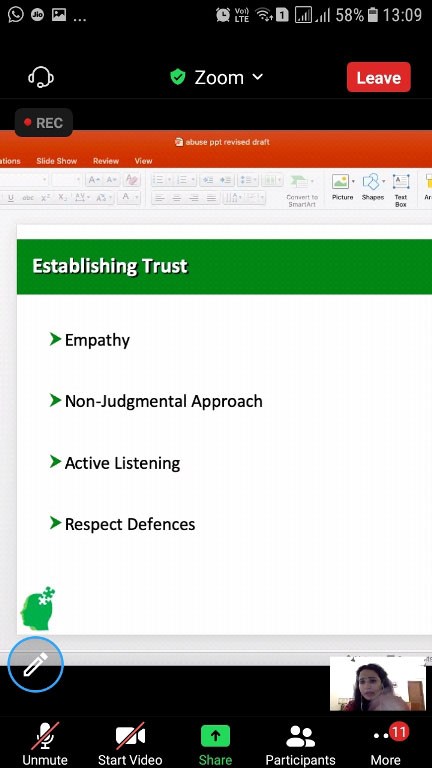
Task: Leave the meeting with the red button
Action: click(379, 77)
